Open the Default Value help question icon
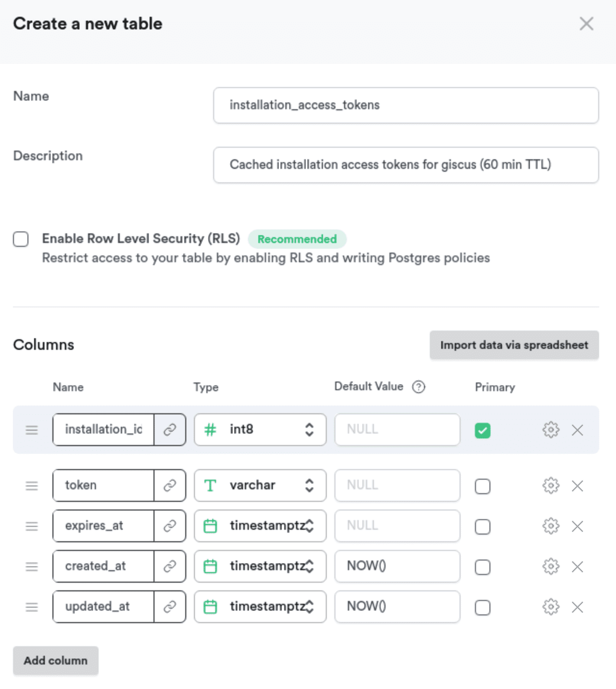 coord(419,387)
